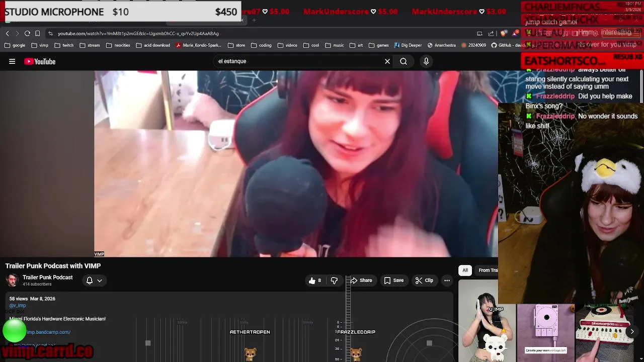The image size is (644, 362).
Task: Open the Marie_Kondo-Spark PDF bookmark
Action: 199,45
